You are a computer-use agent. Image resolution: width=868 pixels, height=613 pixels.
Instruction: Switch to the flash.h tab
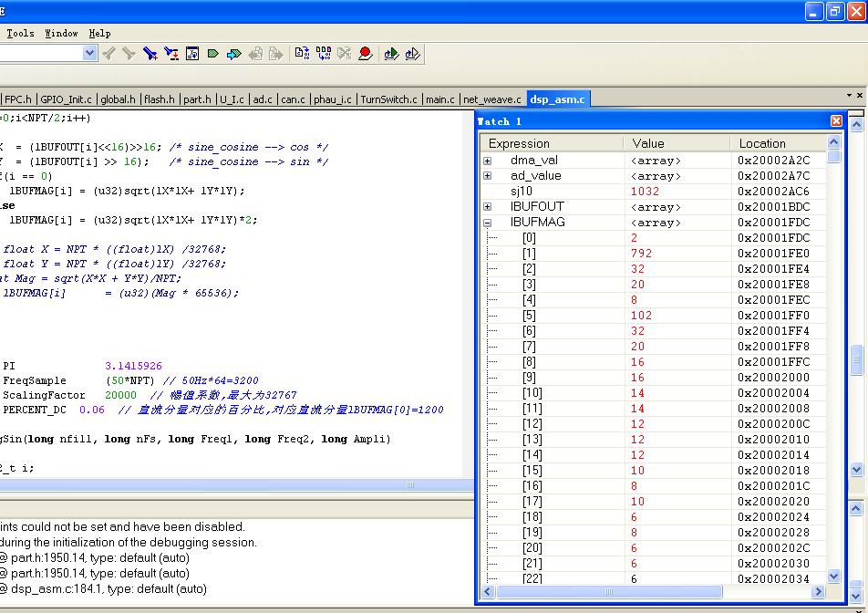tap(160, 99)
